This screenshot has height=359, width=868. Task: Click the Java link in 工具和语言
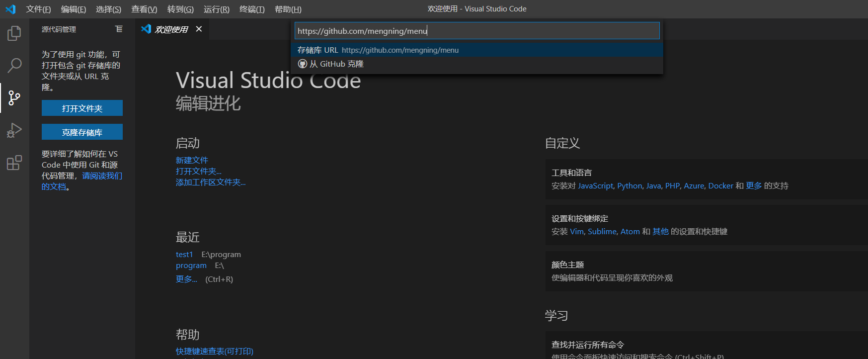coord(653,185)
